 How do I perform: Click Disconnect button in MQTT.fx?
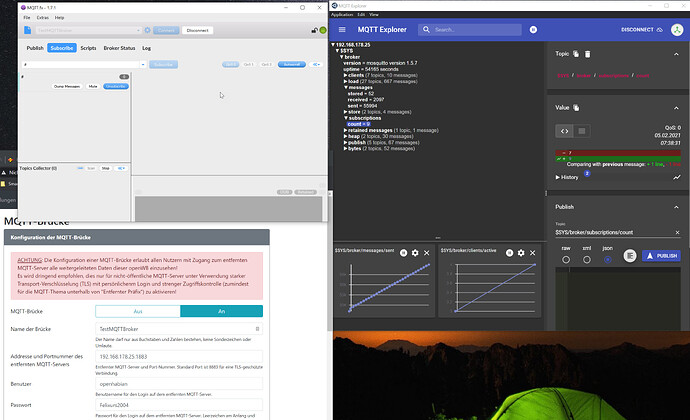click(197, 30)
